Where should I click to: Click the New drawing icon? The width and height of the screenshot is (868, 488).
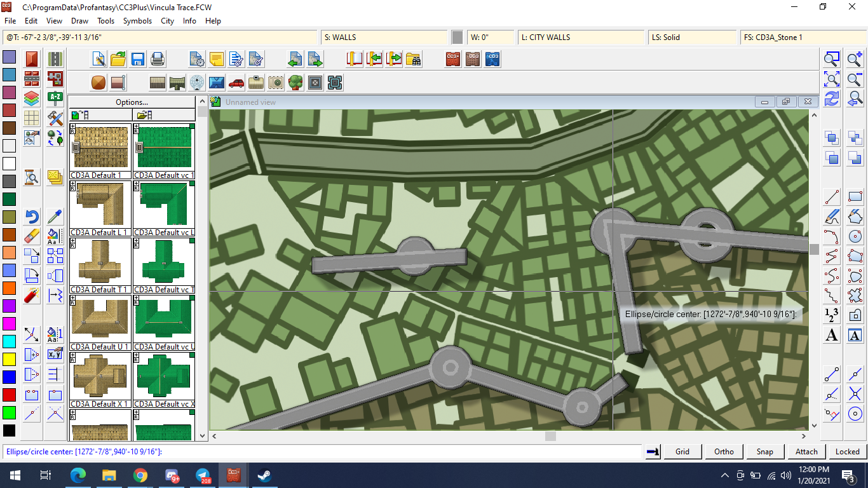pyautogui.click(x=99, y=60)
